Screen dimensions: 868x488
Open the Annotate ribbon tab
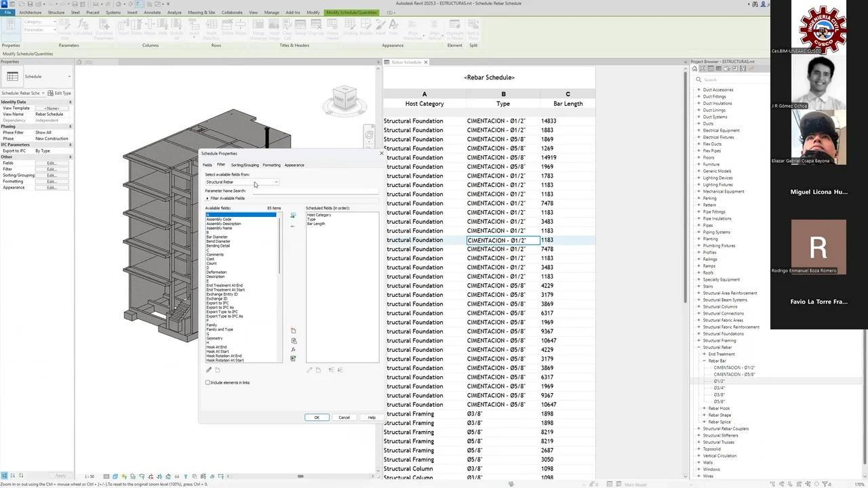click(152, 12)
